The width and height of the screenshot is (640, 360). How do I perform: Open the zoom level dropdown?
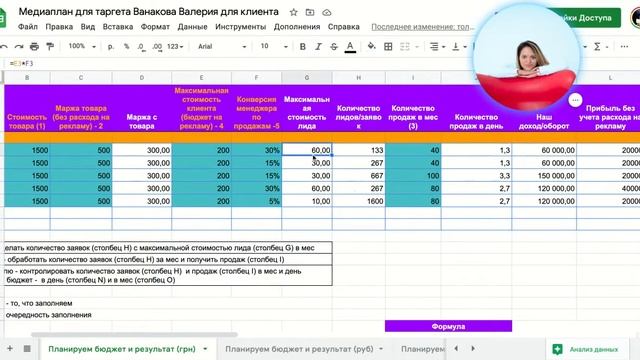(82, 47)
